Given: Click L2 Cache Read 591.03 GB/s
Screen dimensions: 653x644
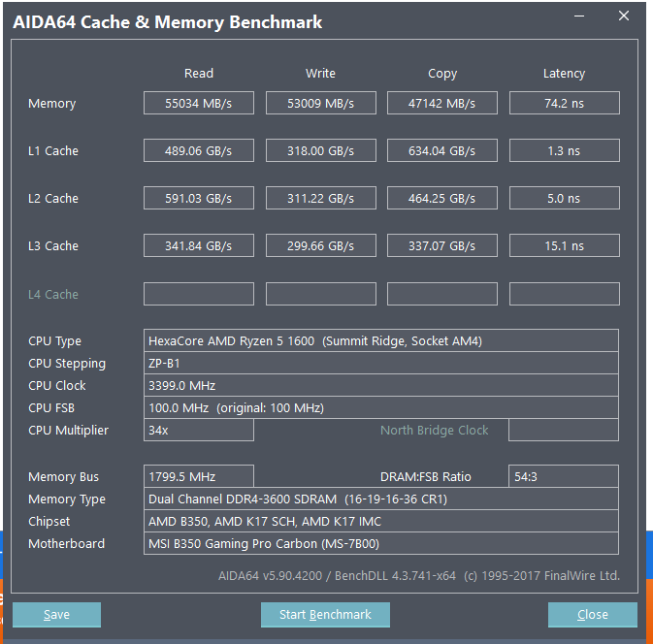Looking at the screenshot, I should [199, 198].
